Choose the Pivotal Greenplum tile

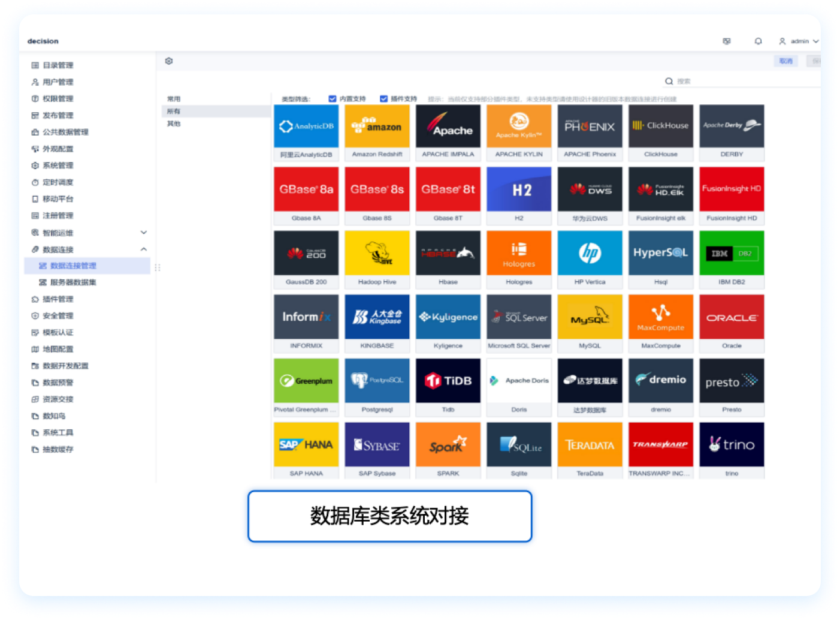(306, 387)
